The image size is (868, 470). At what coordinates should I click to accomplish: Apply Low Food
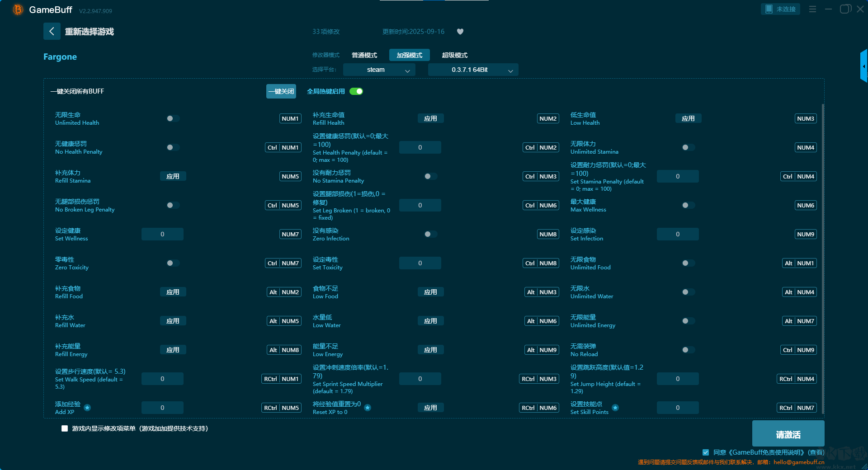point(430,292)
